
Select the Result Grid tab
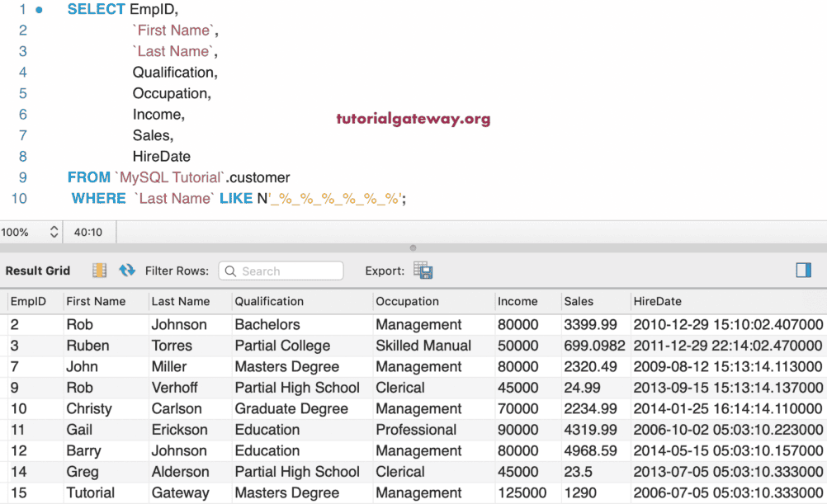pyautogui.click(x=38, y=270)
